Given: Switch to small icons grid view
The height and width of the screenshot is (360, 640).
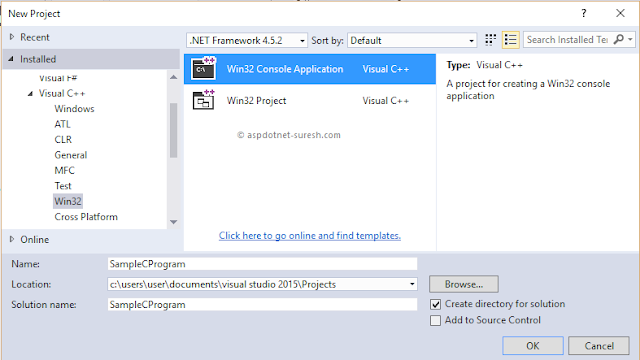Looking at the screenshot, I should click(490, 40).
